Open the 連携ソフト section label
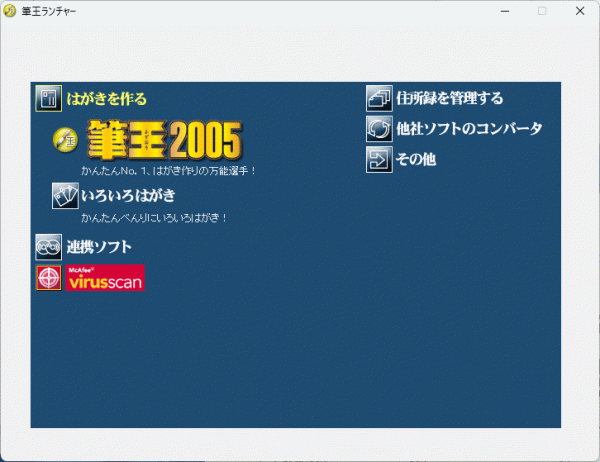The image size is (600, 462). [99, 247]
